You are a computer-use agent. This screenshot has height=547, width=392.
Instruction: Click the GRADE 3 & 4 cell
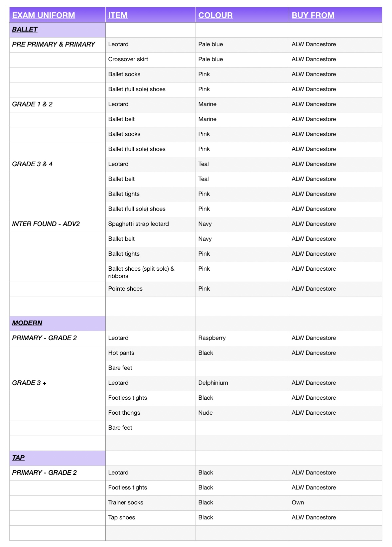click(58, 165)
